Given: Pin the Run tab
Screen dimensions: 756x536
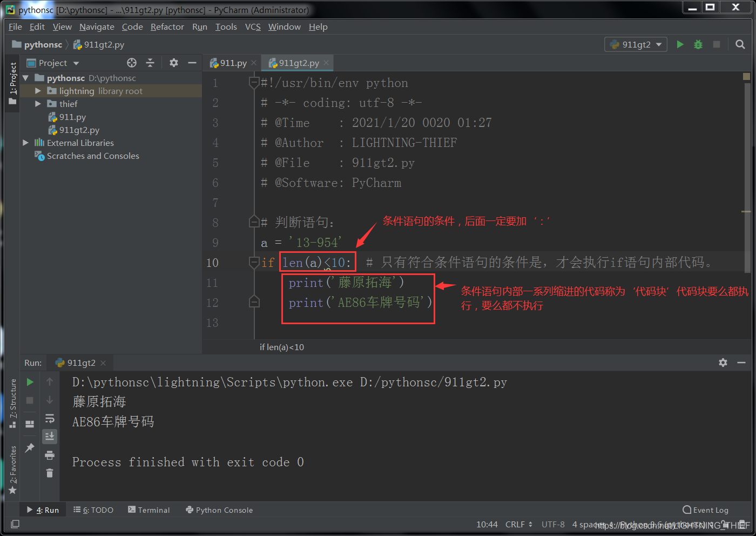Looking at the screenshot, I should point(30,447).
